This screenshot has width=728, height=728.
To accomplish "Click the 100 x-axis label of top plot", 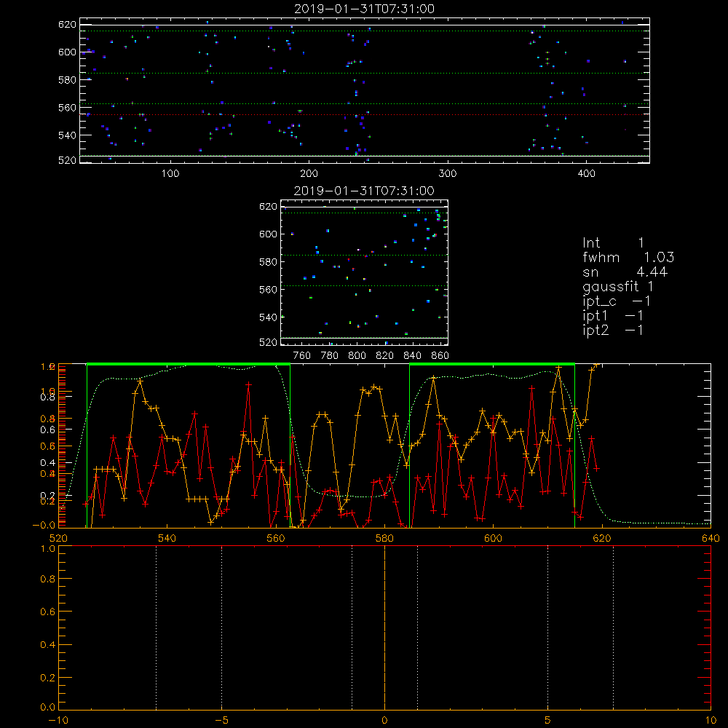I will point(170,174).
